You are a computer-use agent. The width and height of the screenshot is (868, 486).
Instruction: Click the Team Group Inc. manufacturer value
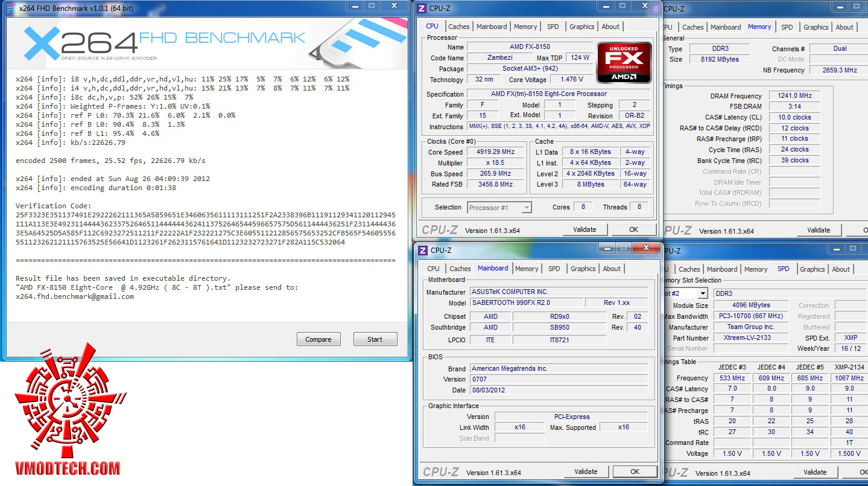pyautogui.click(x=751, y=327)
